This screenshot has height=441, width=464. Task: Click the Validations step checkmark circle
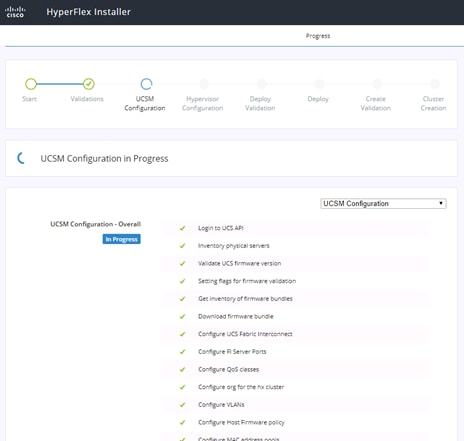pyautogui.click(x=89, y=84)
